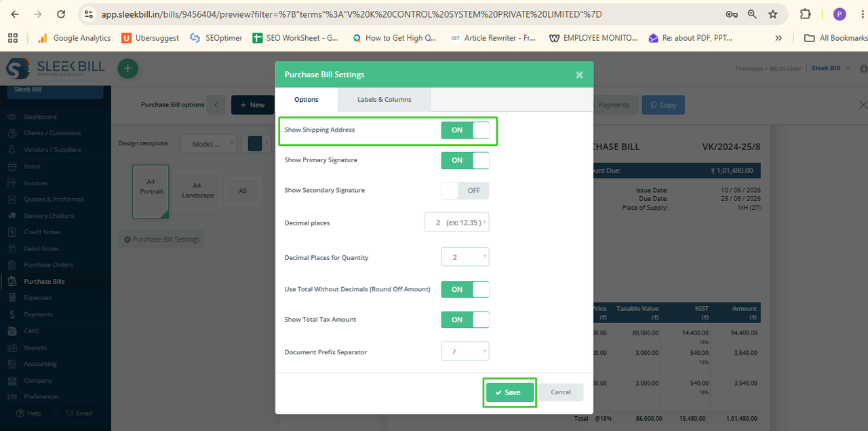Toggle the Show Total Tax Amount switch
868x431 pixels.
coord(465,320)
